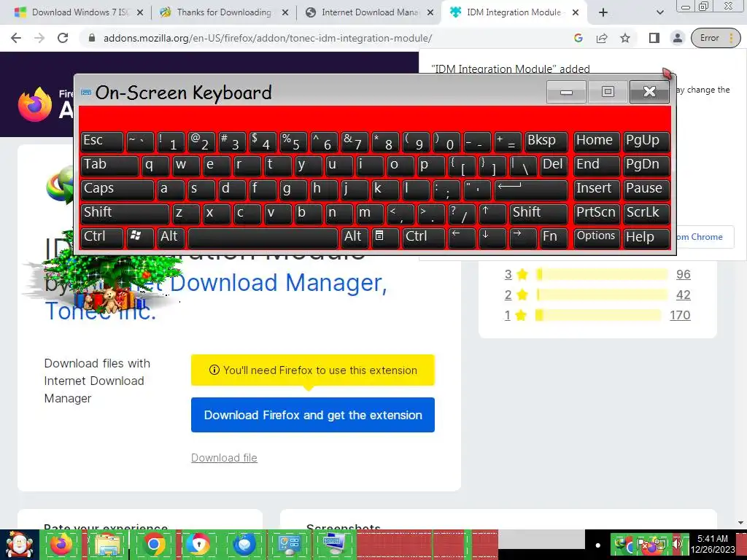Viewport: 747px width, 560px height.
Task: Toggle the left Ctrl key
Action: (x=101, y=238)
